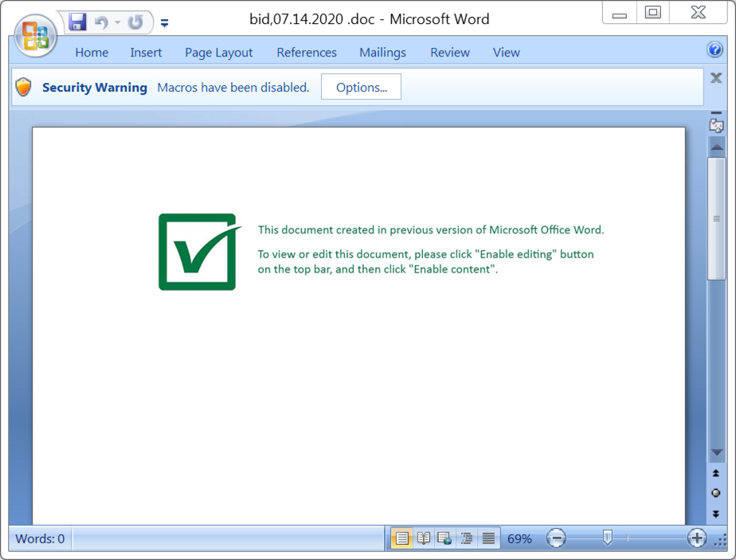Screen dimensions: 736x560
Task: Switch to Full Screen Reading view
Action: (424, 538)
